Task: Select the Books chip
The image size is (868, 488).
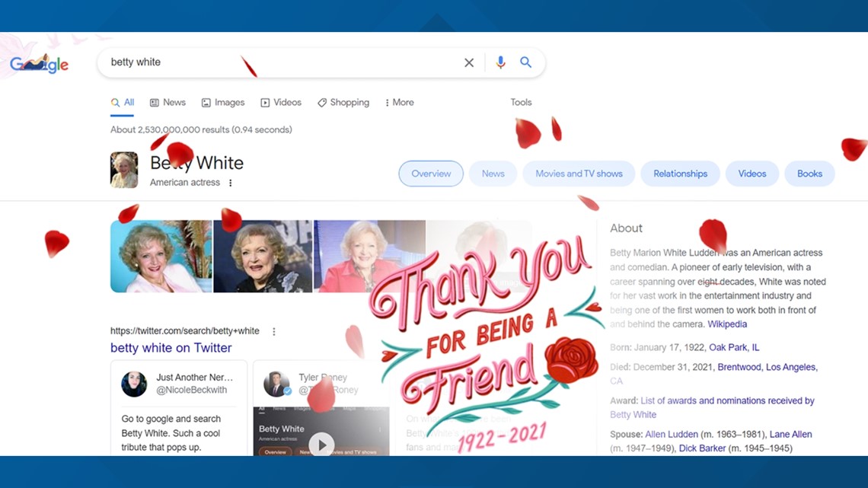Action: (x=809, y=174)
